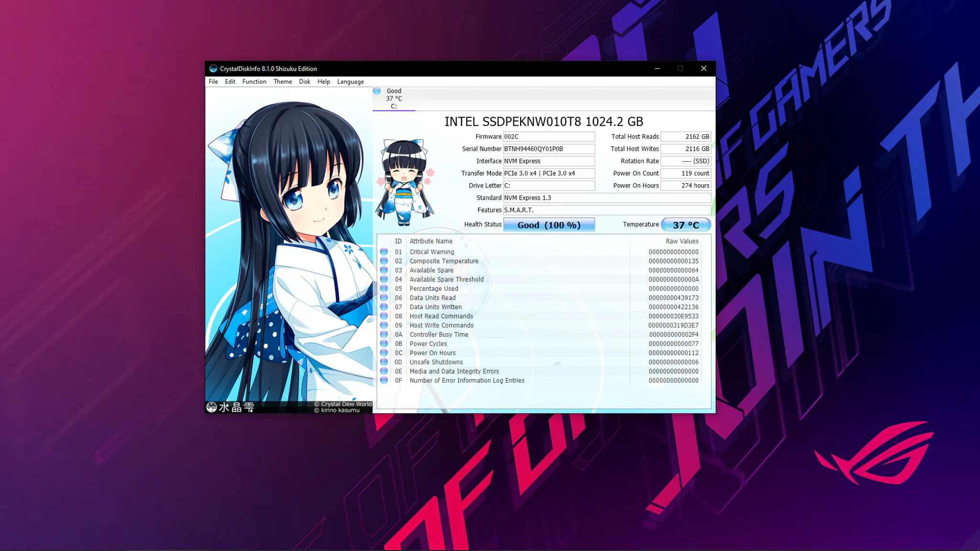Click the status orb for Available Spare Threshold

point(384,279)
